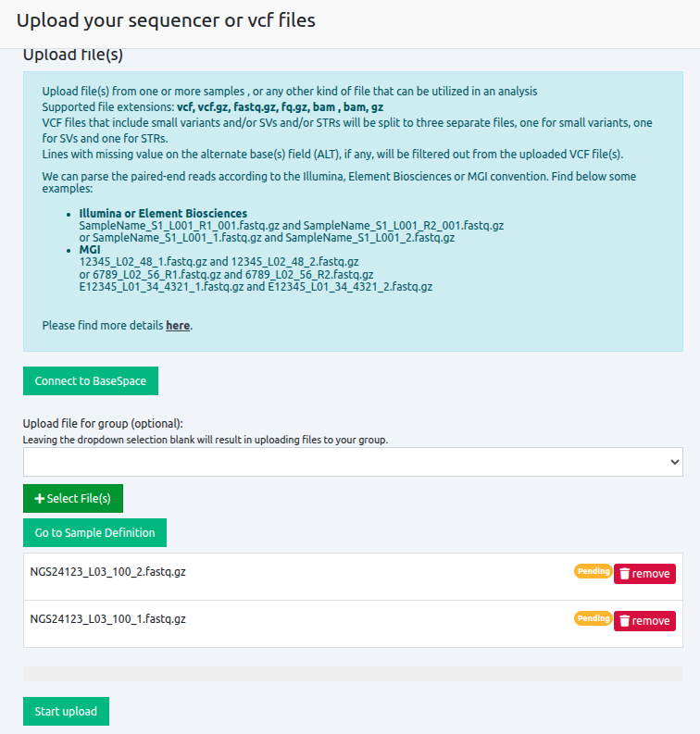Select the NGS24123_L03_100_1.fastq.gz file name
The image size is (700, 734).
pos(107,619)
